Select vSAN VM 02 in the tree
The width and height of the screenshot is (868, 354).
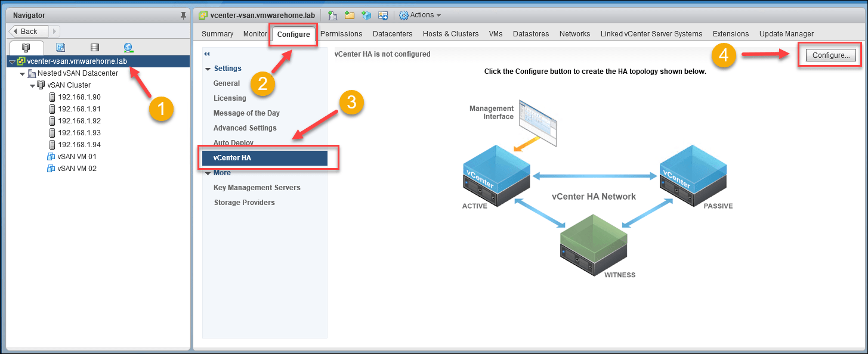[77, 169]
